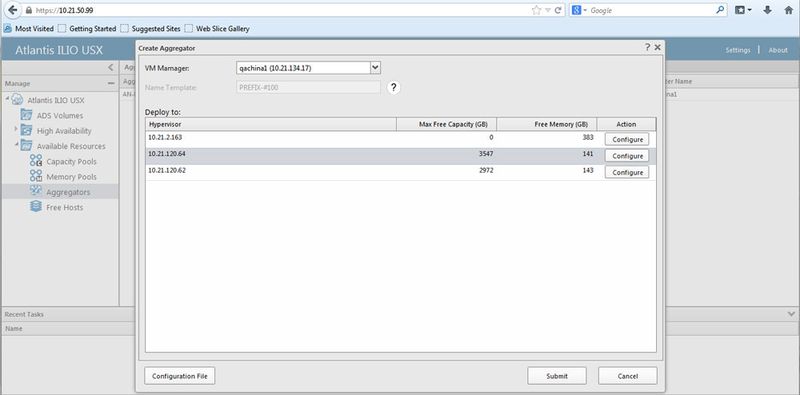Bookmark page with star icon
800x395 pixels.
pyautogui.click(x=536, y=10)
